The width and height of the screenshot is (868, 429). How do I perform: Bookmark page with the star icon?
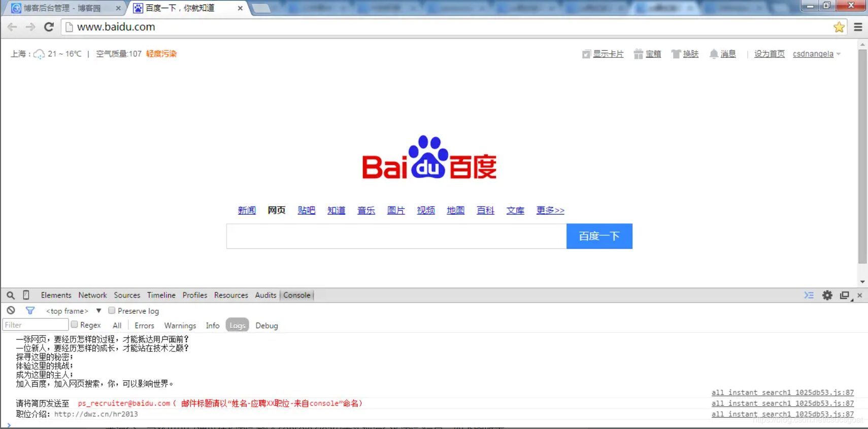[x=839, y=27]
